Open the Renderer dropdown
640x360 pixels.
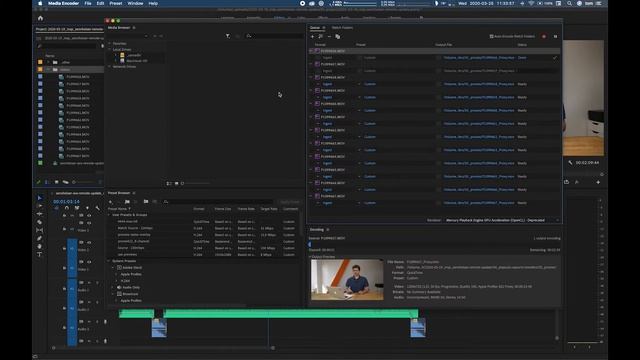tap(501, 220)
